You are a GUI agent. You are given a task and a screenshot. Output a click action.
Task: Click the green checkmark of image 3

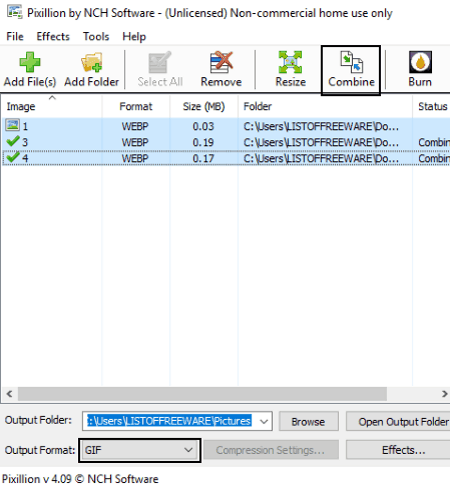click(13, 141)
